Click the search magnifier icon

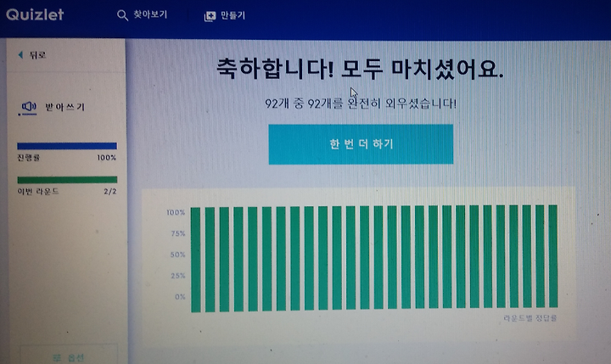point(122,15)
